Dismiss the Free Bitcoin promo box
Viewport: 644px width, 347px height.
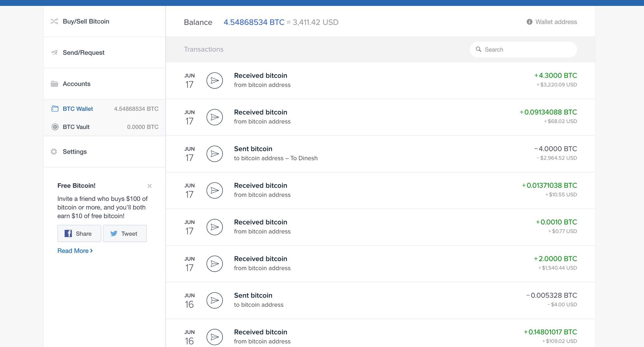tap(150, 186)
